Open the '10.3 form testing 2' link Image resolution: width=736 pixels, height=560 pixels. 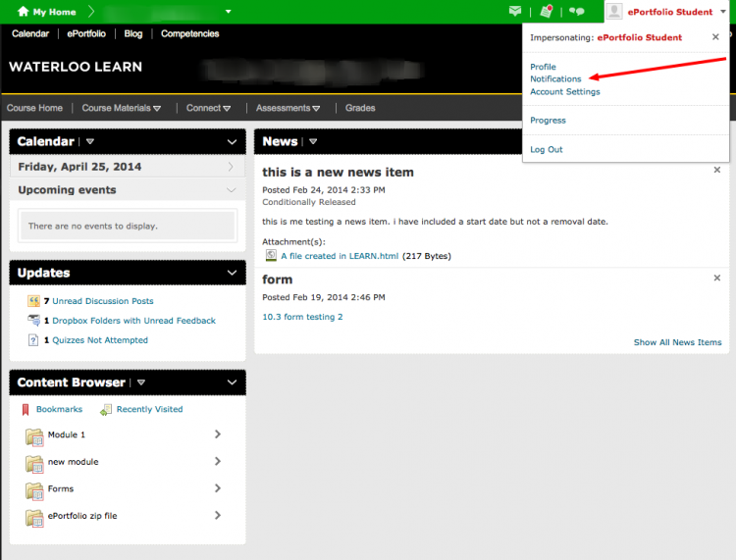coord(302,317)
